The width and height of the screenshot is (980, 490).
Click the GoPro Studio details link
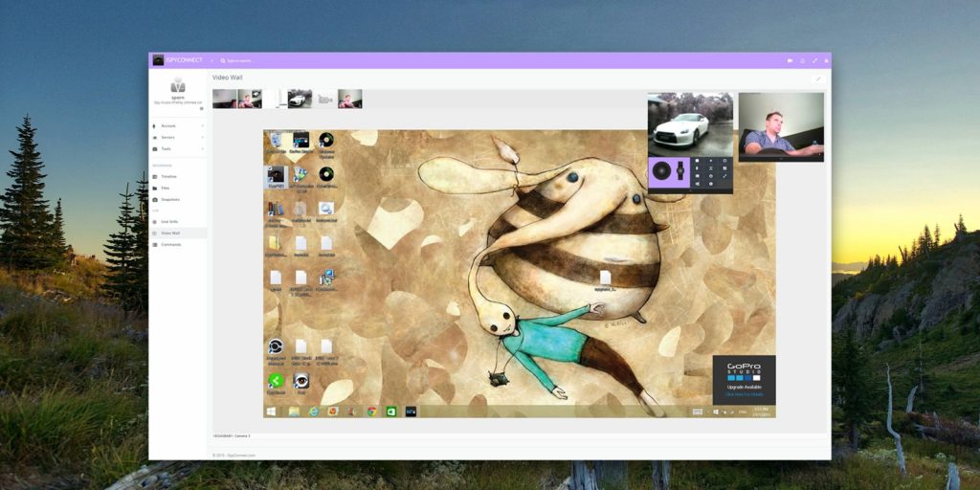pyautogui.click(x=744, y=394)
